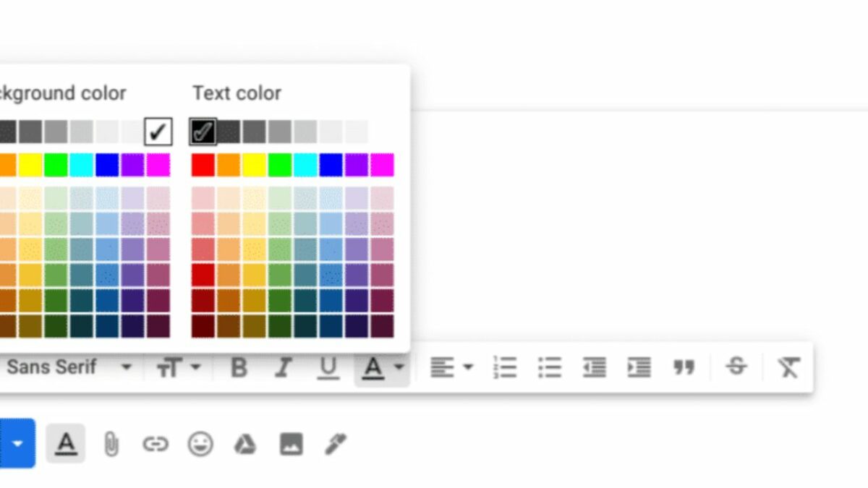Insert a numbered list
This screenshot has width=868, height=488.
pos(505,367)
